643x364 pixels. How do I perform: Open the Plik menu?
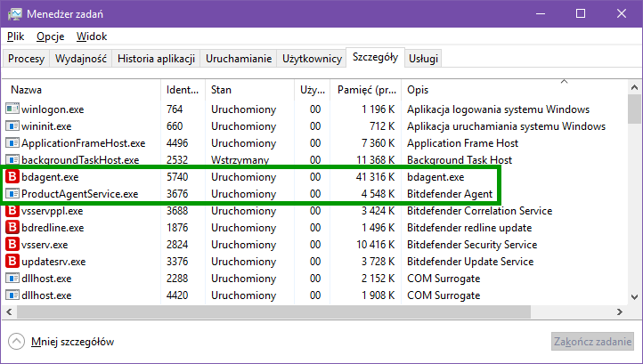(15, 36)
